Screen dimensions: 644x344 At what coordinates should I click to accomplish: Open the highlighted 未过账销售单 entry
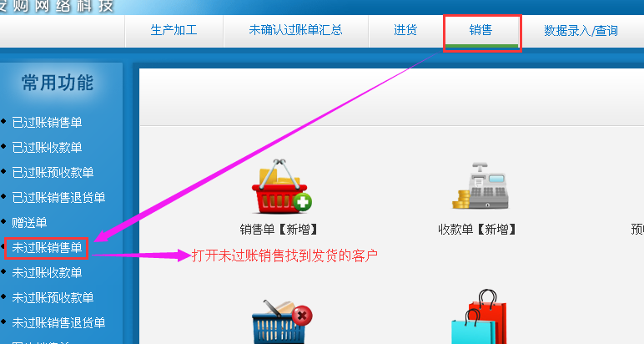point(48,248)
